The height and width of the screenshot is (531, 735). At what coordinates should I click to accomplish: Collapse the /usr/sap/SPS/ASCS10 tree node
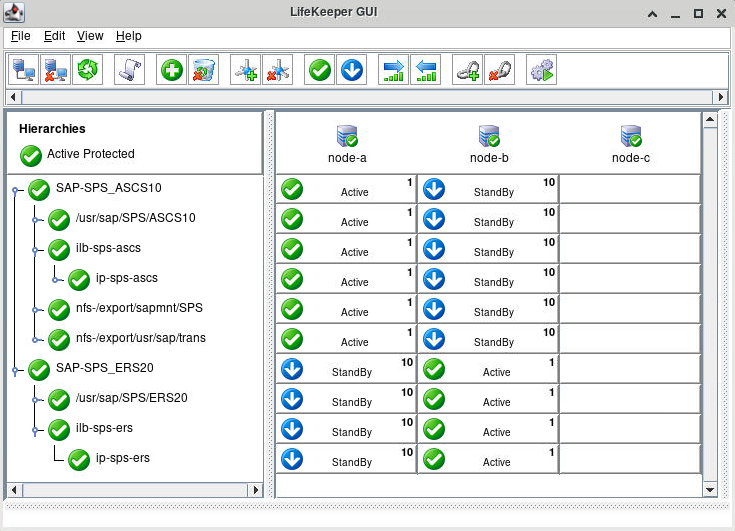[x=35, y=220]
